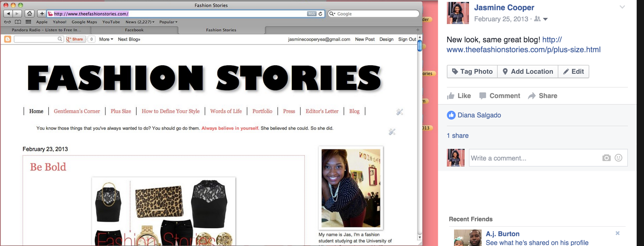
Task: View the 1 share link
Action: 457,136
